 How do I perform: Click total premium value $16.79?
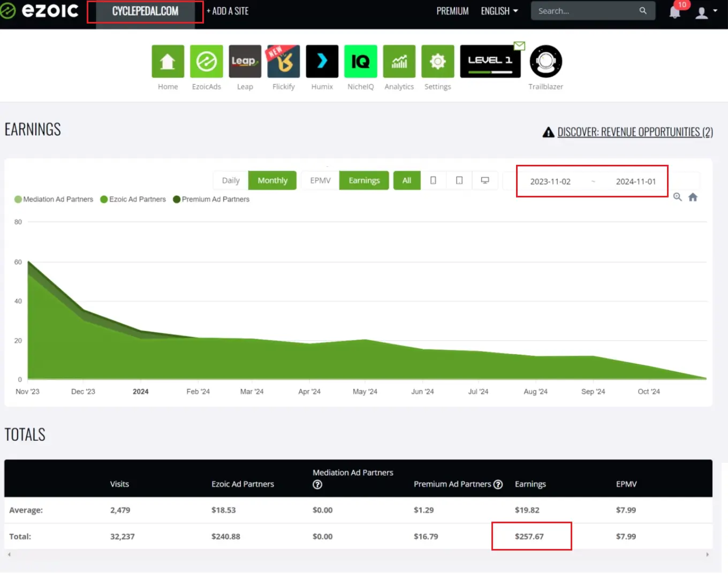[x=426, y=537]
